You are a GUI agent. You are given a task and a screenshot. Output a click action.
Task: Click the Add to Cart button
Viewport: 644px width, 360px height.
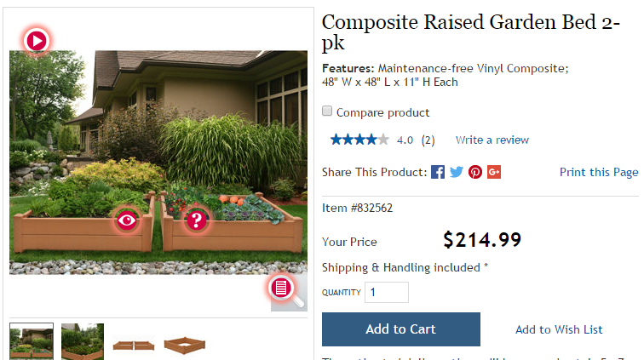click(x=400, y=329)
